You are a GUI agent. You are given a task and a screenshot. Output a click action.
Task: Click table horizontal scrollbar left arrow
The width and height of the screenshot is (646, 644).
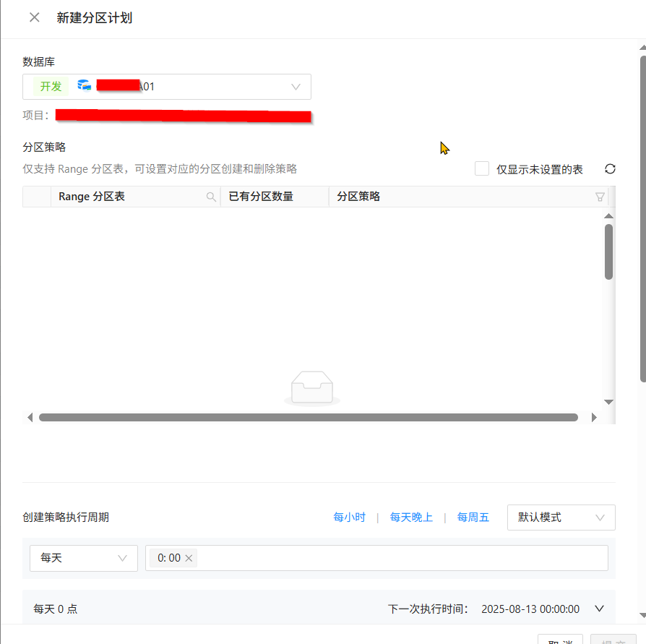coord(30,417)
